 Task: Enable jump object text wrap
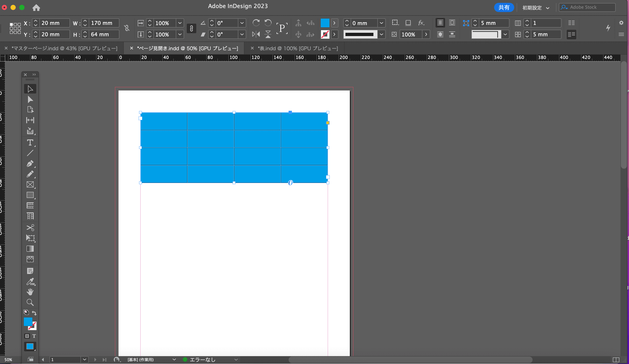click(x=452, y=35)
